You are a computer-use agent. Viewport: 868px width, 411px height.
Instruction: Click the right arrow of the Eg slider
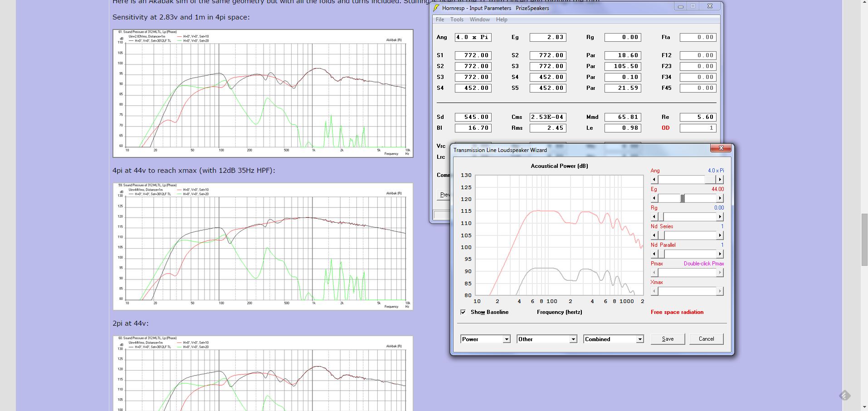[x=720, y=198]
